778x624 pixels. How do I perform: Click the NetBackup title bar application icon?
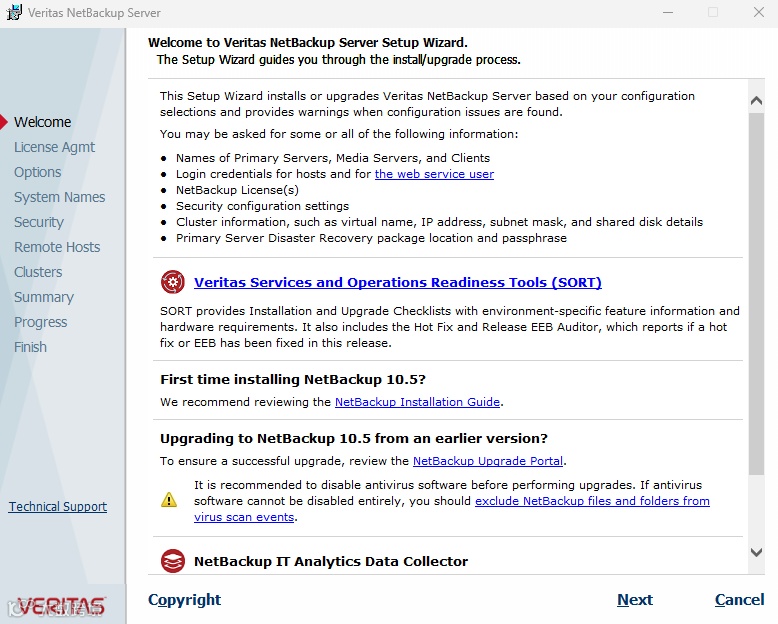(x=14, y=12)
